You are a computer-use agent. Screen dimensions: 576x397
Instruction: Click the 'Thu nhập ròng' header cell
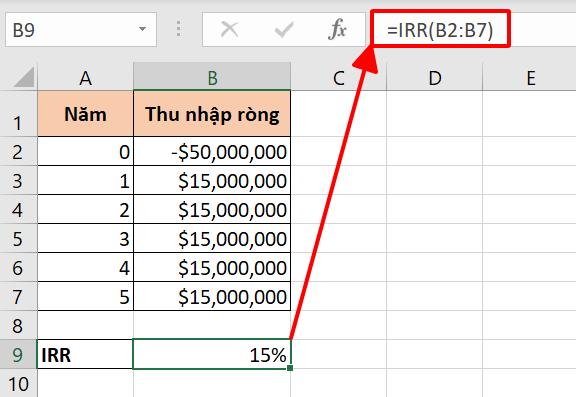click(x=212, y=113)
